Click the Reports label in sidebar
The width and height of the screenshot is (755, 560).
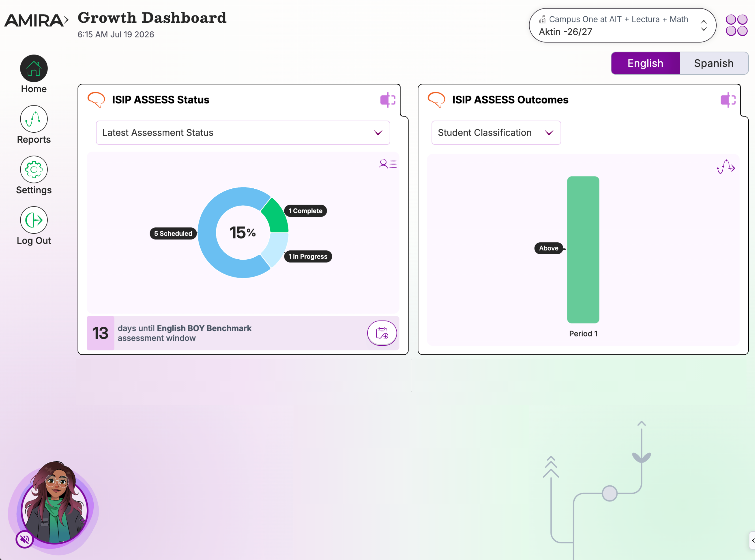[34, 140]
